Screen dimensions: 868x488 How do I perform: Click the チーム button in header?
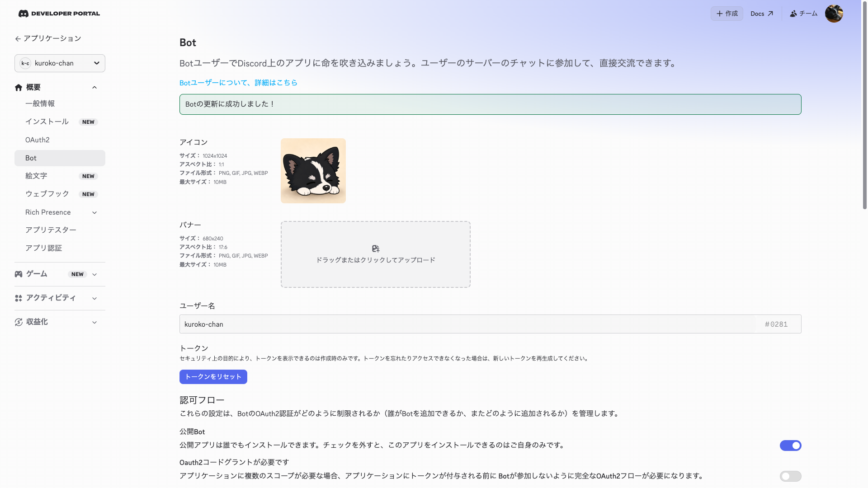click(803, 14)
